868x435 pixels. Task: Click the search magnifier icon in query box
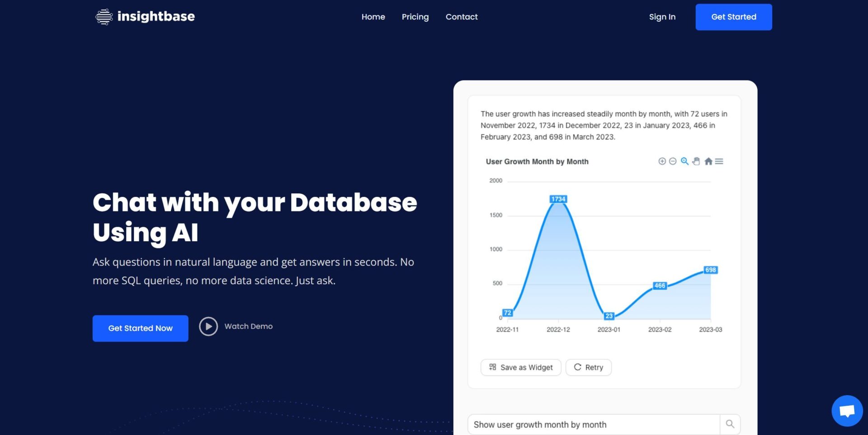[730, 424]
